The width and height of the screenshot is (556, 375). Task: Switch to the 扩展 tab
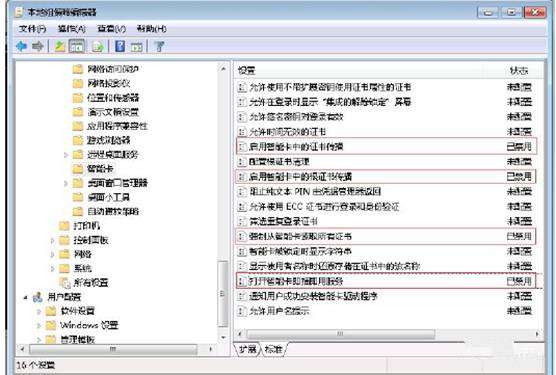pos(248,349)
